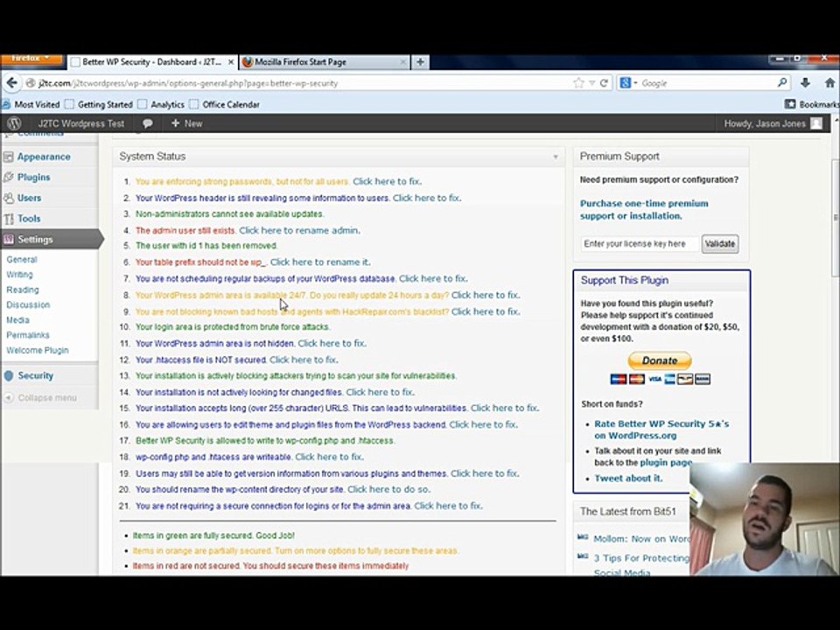Click the Firefox menu button
Screen dimensions: 840x630
click(31, 59)
